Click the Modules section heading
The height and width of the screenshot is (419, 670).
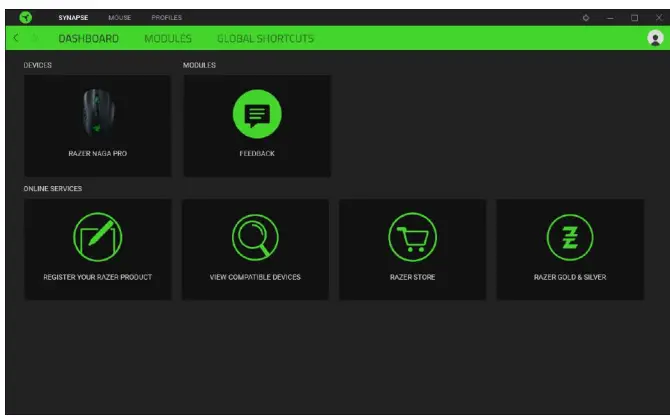[199, 65]
